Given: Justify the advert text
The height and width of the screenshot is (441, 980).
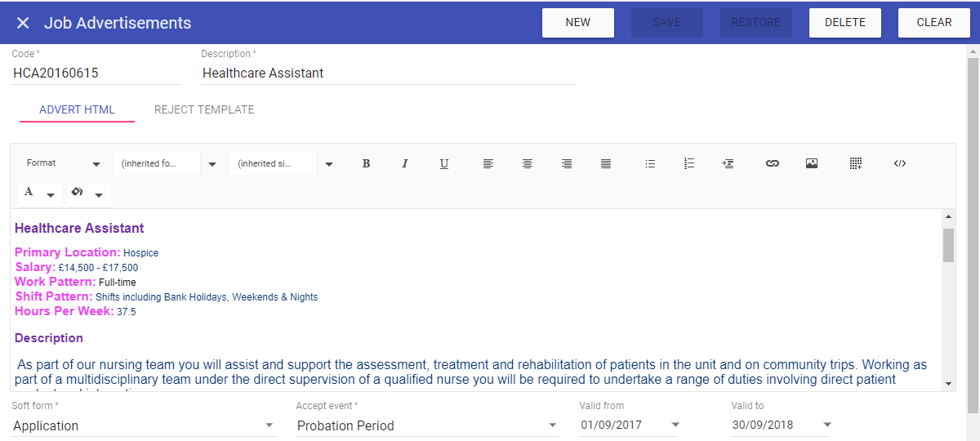Looking at the screenshot, I should pos(606,163).
